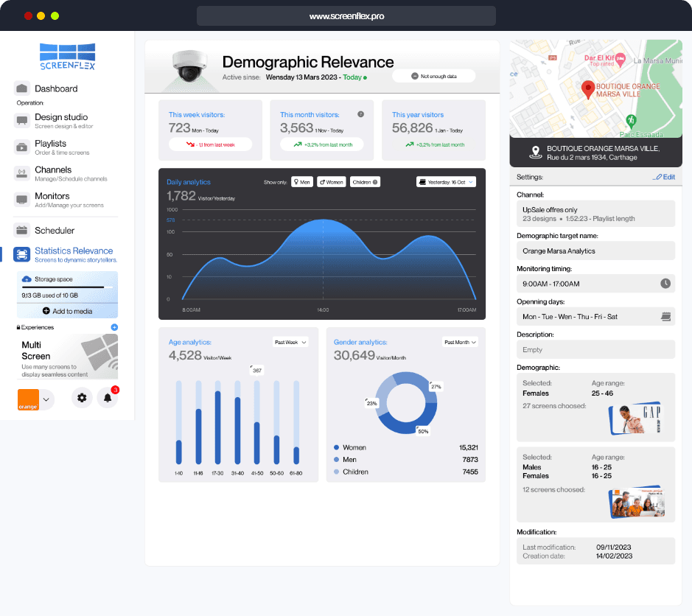Open the Yesterday: 16 Oct date dropdown

click(444, 181)
